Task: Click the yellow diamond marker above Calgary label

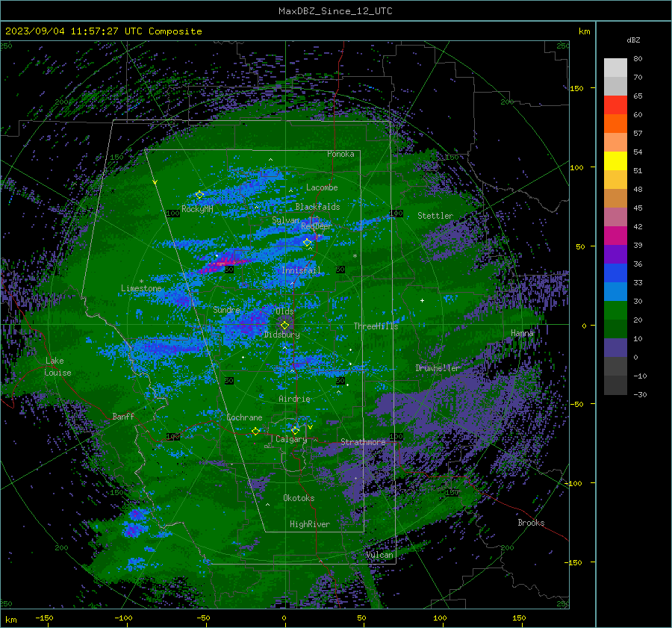Action: [295, 430]
